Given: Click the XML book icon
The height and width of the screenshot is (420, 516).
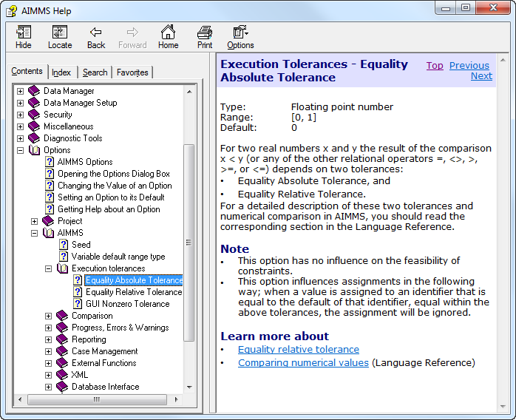Looking at the screenshot, I should [x=62, y=375].
